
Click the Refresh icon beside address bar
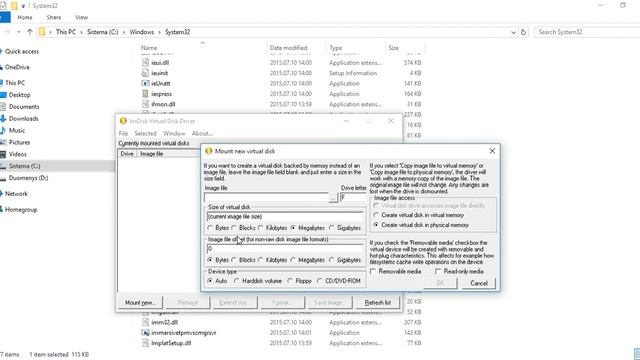coord(523,32)
